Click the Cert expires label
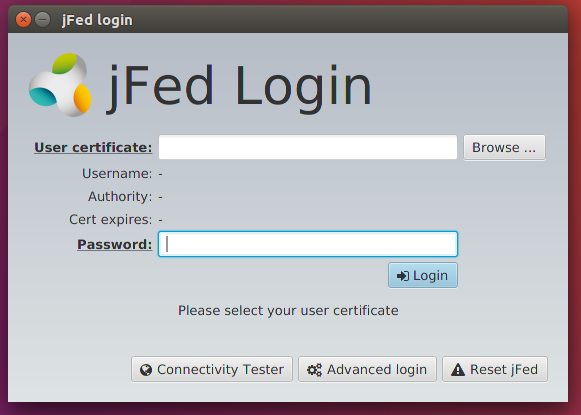Viewport: 581px width, 415px height. [110, 220]
